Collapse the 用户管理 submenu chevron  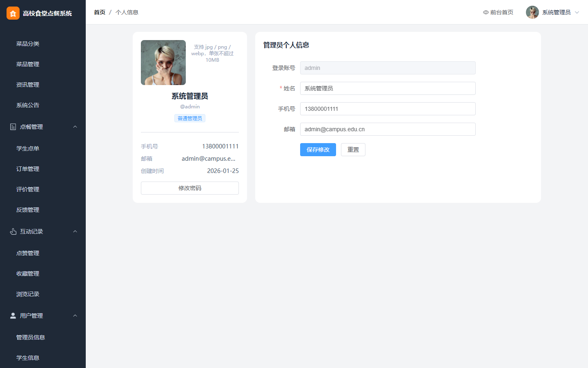[x=75, y=316]
